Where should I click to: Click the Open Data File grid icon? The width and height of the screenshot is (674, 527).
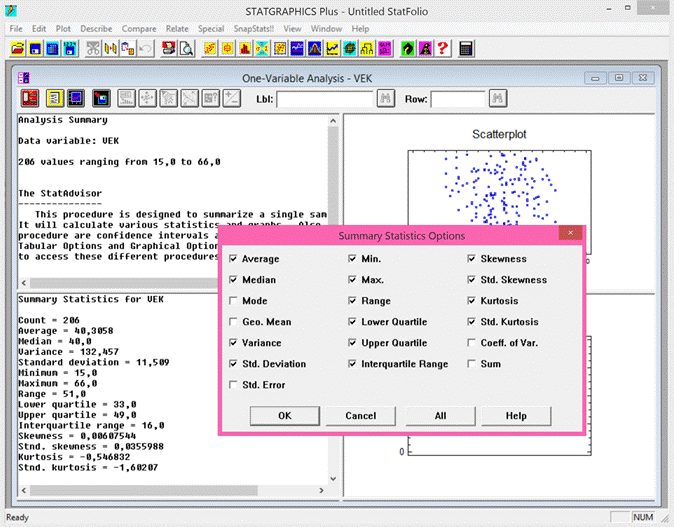click(x=53, y=49)
